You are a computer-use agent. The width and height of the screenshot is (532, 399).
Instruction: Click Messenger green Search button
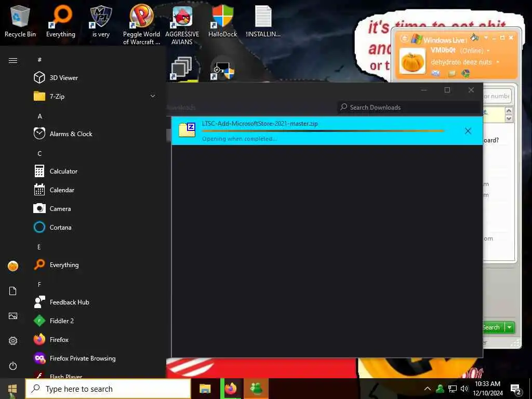click(494, 327)
